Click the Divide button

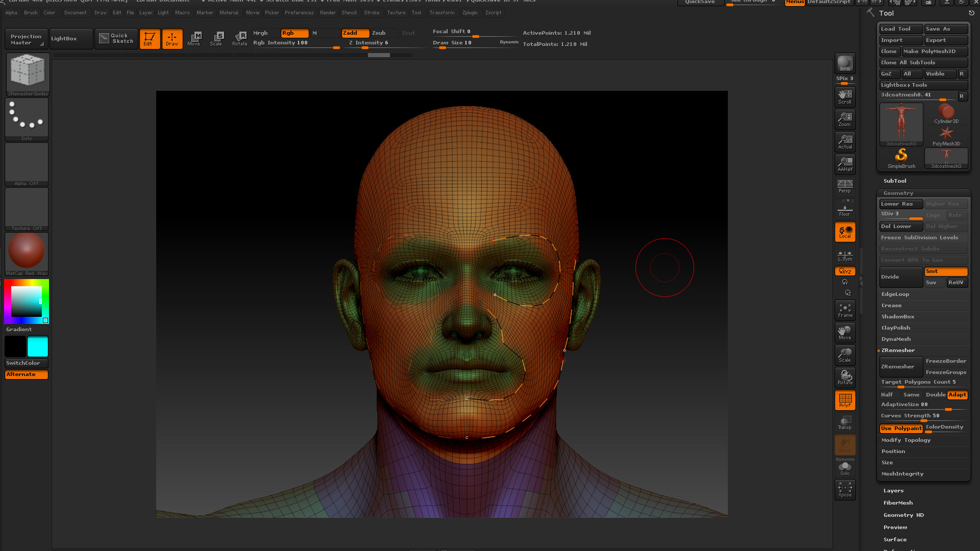[x=900, y=277]
